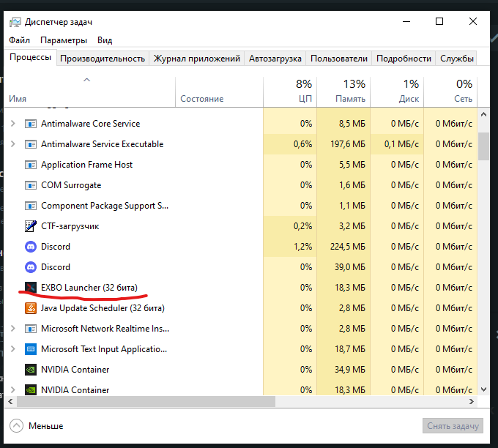Click the CTF-загрузчик pen icon
The height and width of the screenshot is (448, 498).
point(31,226)
